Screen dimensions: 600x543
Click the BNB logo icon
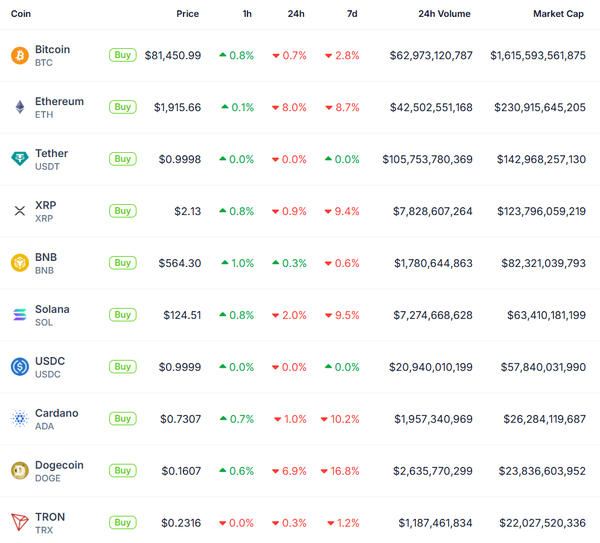[x=19, y=263]
